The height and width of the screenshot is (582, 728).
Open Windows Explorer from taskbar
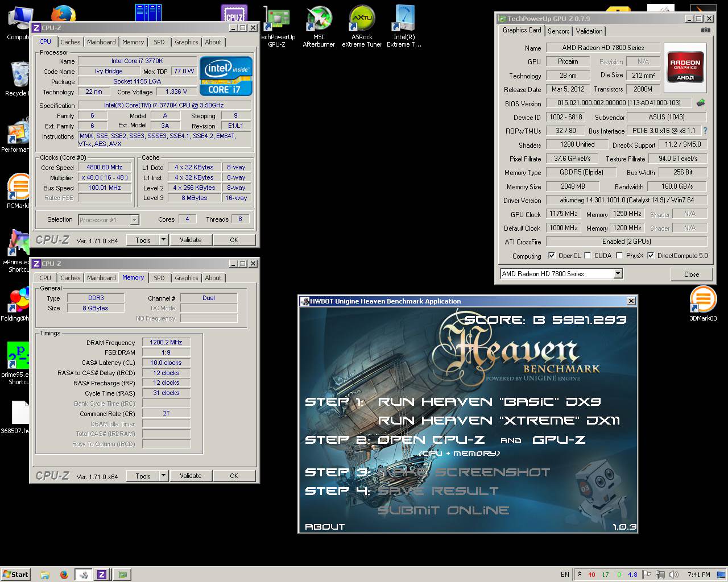pos(45,575)
